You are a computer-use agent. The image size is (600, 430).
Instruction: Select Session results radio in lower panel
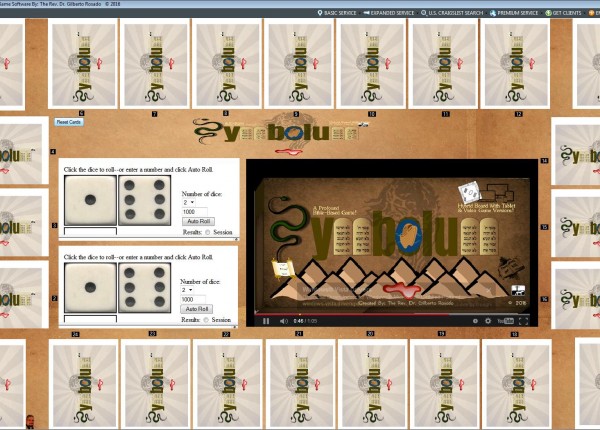tap(206, 320)
